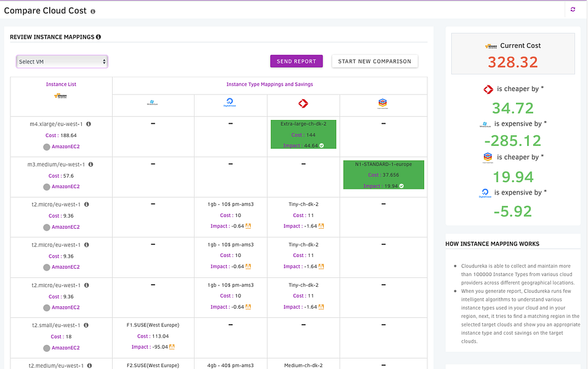The width and height of the screenshot is (588, 369).
Task: Click the Windows Azure column header logo
Action: click(x=152, y=102)
